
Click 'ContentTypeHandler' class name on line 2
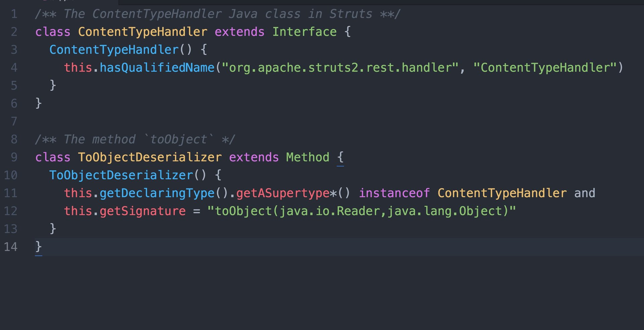click(143, 32)
